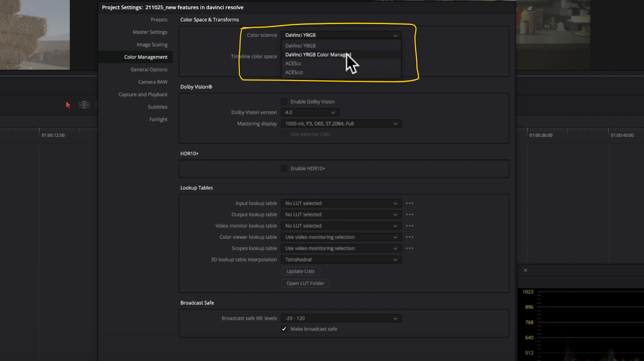Select the red arrow selection tool in timeline
This screenshot has width=644, height=361.
(x=68, y=105)
